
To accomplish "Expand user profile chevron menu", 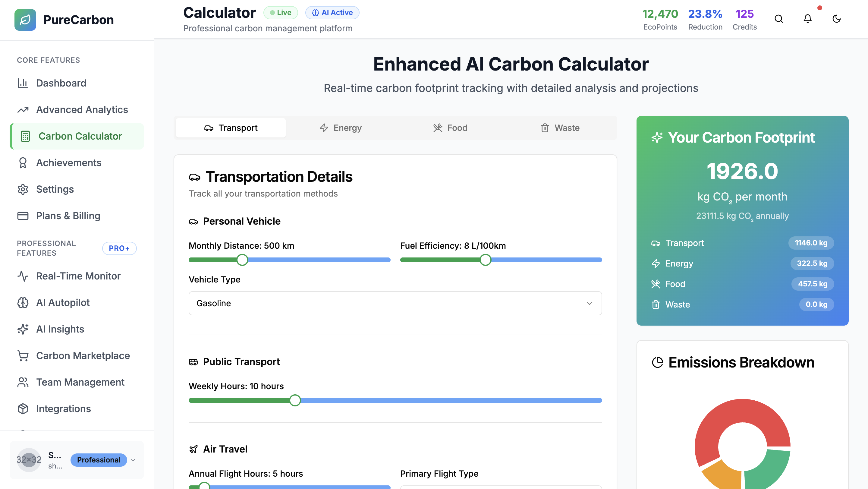I will tap(134, 460).
